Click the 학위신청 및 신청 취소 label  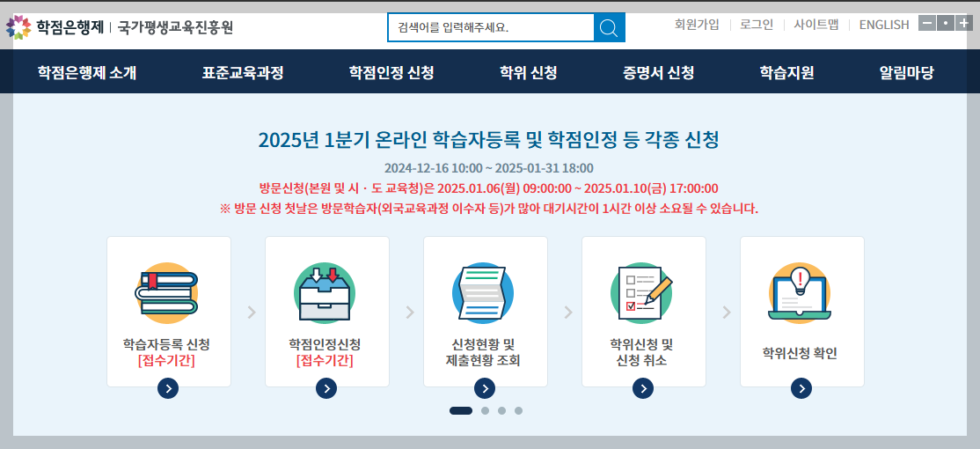pos(641,353)
